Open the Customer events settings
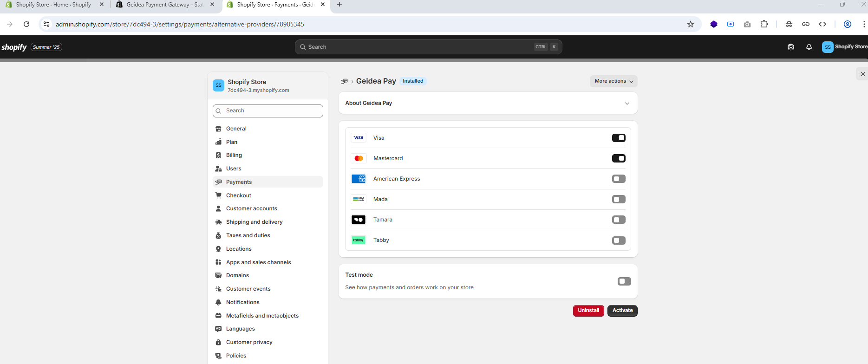 click(x=268, y=289)
